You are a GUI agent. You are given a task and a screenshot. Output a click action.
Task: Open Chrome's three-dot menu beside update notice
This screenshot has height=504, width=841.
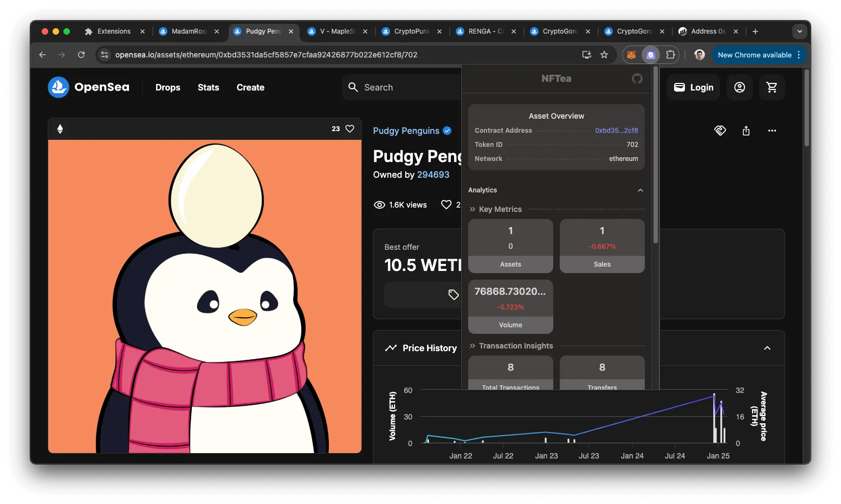pyautogui.click(x=799, y=55)
